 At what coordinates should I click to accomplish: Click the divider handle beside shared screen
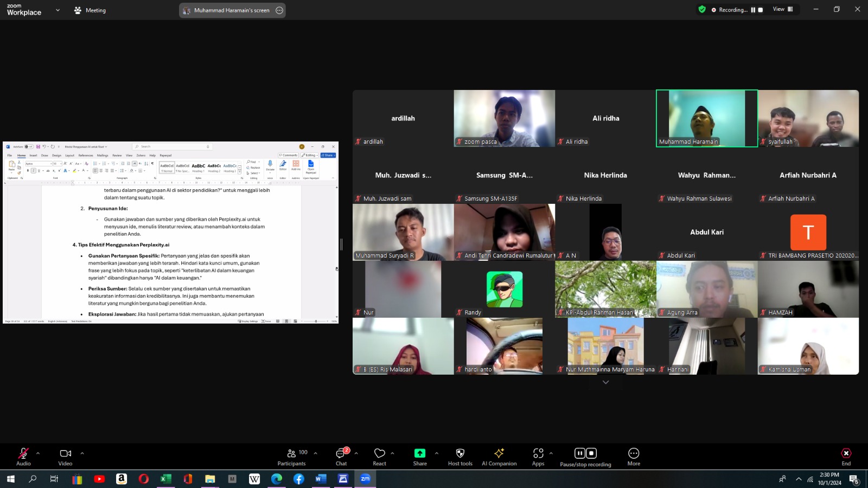[341, 245]
